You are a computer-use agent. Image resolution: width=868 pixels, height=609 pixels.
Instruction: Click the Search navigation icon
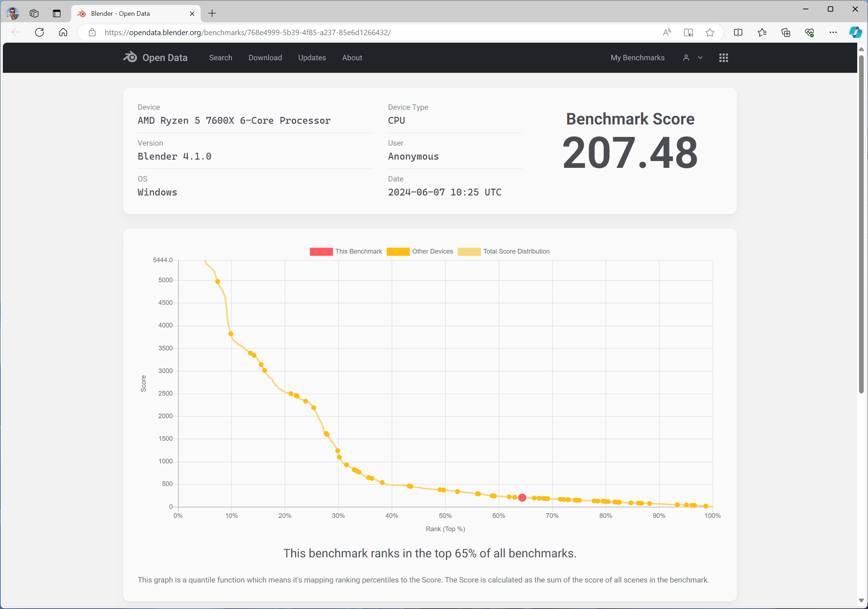(220, 57)
